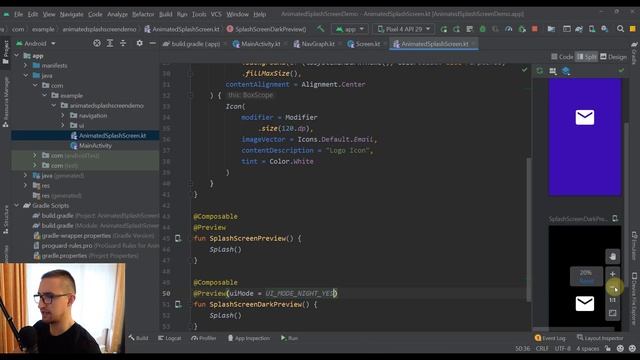Click the light mode splash preview thumbnail
The image size is (640, 360).
[x=584, y=137]
